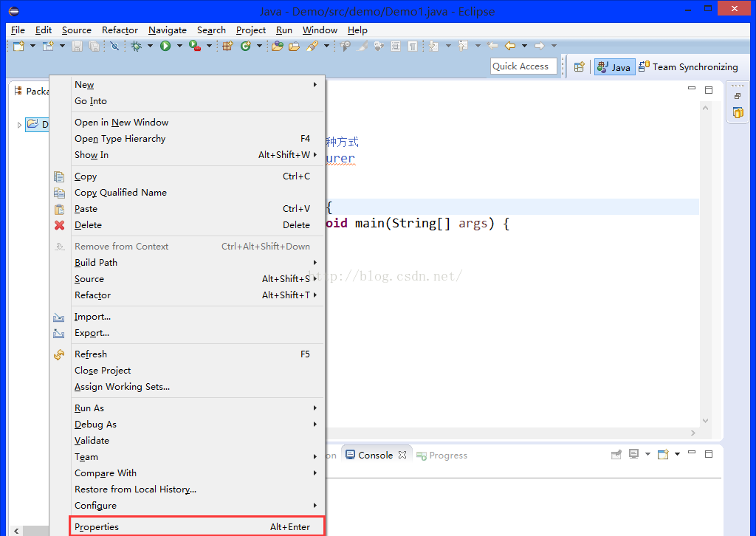
Task: Open External Tools dropdown arrow
Action: tap(209, 46)
